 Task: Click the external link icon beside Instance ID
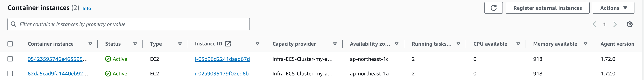point(228,44)
